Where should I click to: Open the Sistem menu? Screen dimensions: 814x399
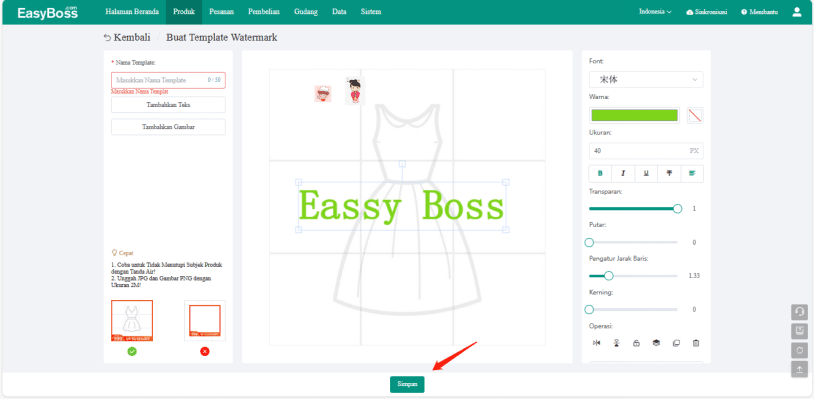371,12
